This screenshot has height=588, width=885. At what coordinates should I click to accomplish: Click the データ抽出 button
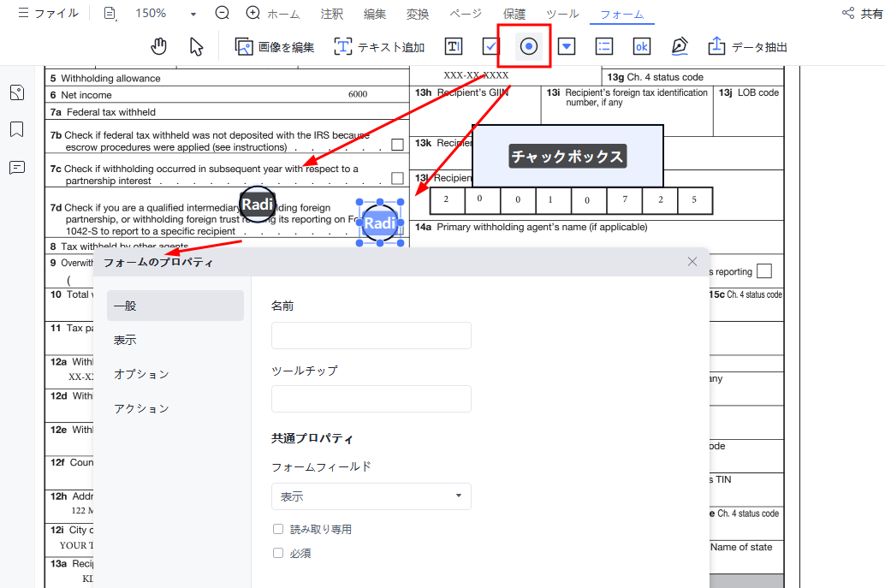748,47
